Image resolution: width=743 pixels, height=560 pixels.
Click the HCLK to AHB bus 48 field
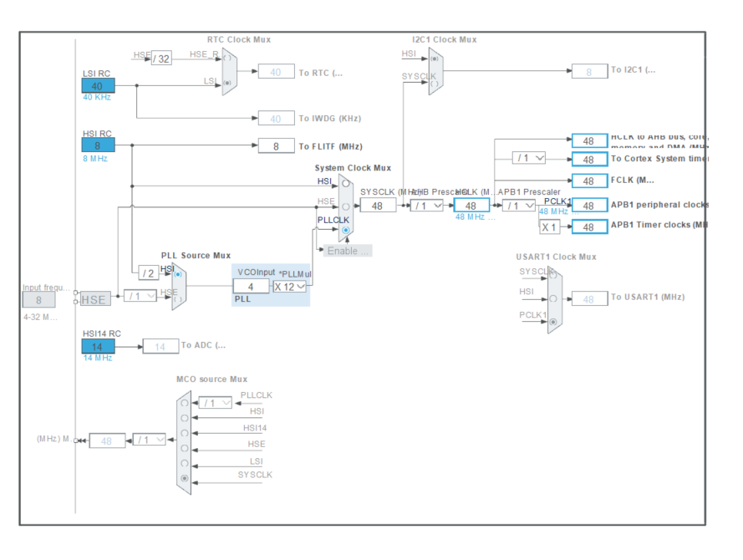tap(589, 140)
